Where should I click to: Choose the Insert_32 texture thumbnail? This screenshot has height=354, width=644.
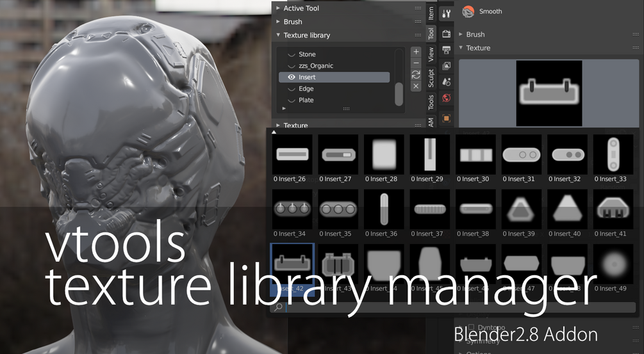[568, 155]
